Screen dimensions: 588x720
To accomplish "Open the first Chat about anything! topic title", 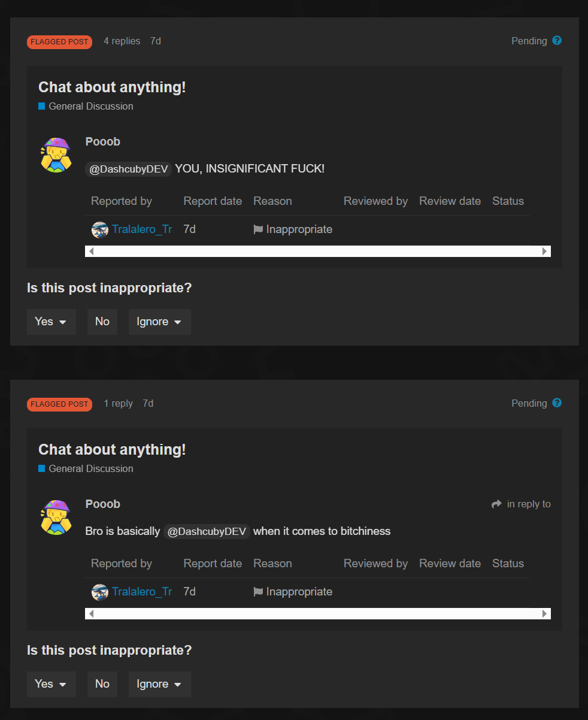I will (112, 87).
